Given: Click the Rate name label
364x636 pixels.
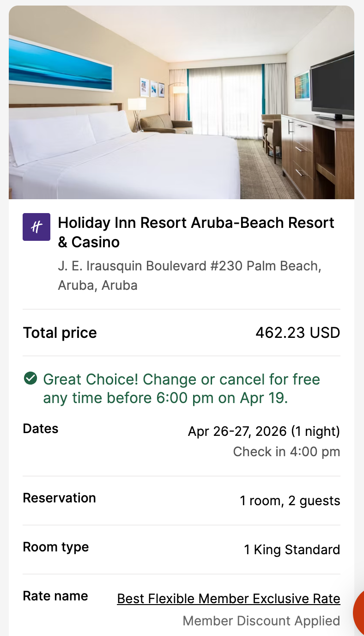Looking at the screenshot, I should pyautogui.click(x=55, y=596).
